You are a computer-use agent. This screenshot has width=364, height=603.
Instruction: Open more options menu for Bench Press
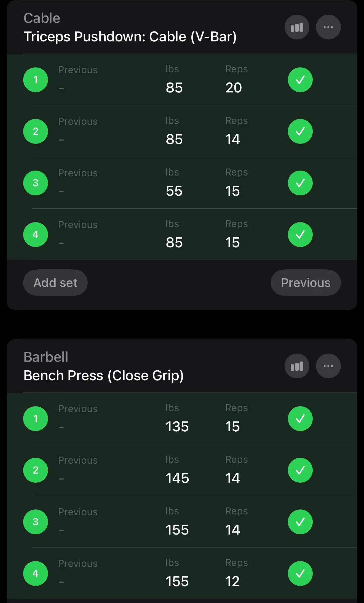328,366
